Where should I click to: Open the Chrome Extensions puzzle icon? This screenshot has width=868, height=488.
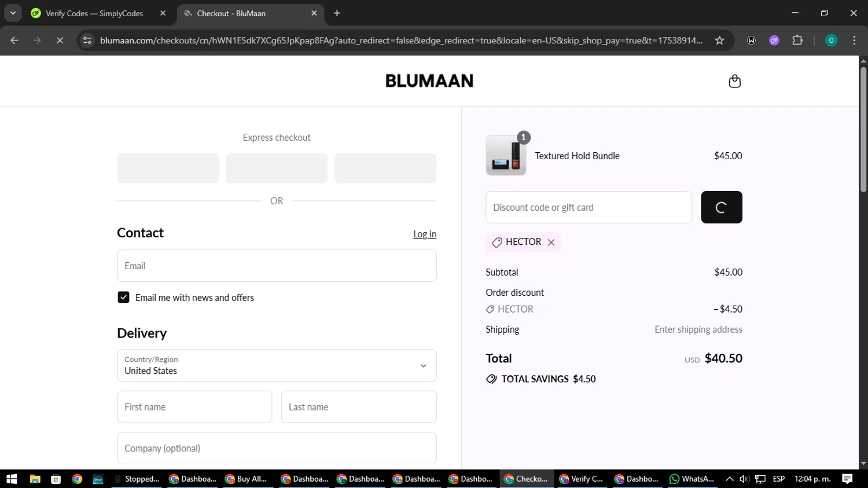point(797,41)
